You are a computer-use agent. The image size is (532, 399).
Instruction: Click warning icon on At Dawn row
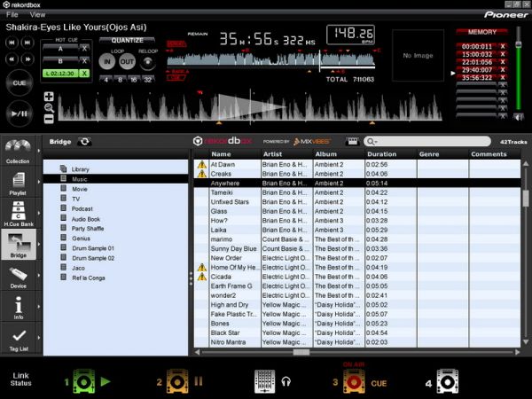click(x=202, y=165)
